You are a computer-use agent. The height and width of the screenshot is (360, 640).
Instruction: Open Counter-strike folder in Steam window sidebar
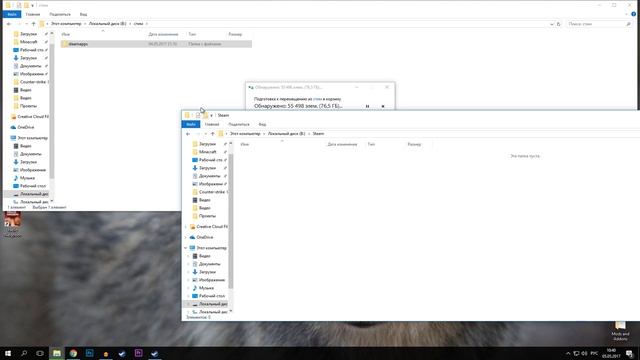[x=211, y=192]
